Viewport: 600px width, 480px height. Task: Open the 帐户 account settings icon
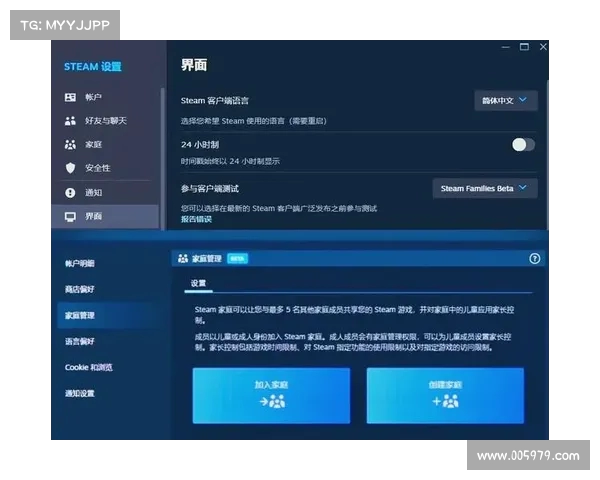pos(70,97)
